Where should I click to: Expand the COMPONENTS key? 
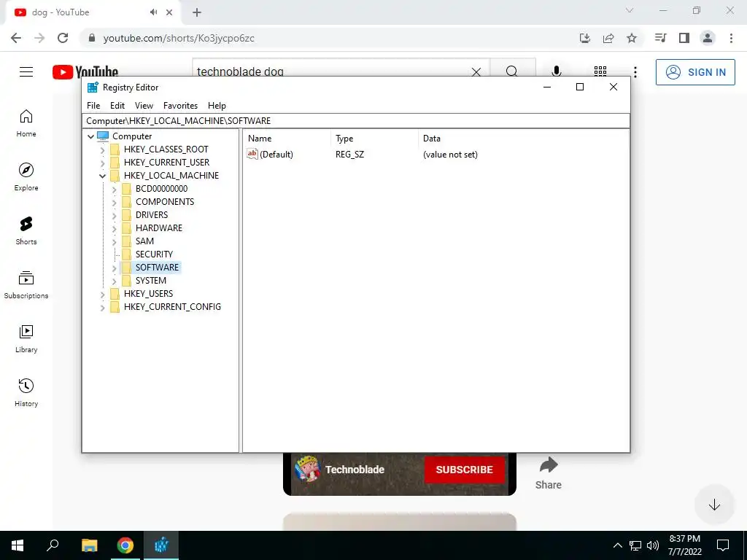pyautogui.click(x=114, y=203)
